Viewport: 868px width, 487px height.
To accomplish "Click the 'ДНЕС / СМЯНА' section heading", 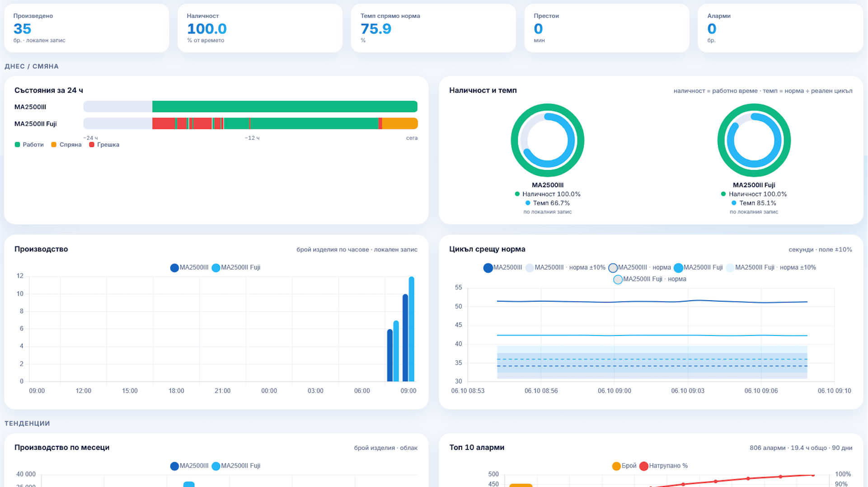I will tap(32, 66).
